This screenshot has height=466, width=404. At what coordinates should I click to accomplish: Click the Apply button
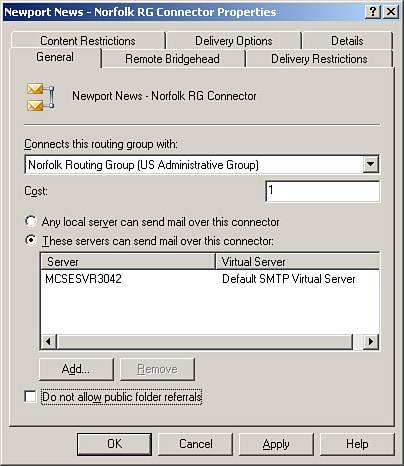point(276,444)
